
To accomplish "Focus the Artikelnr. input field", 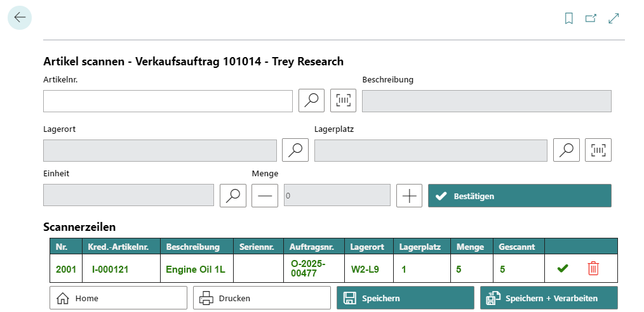I will click(x=168, y=101).
